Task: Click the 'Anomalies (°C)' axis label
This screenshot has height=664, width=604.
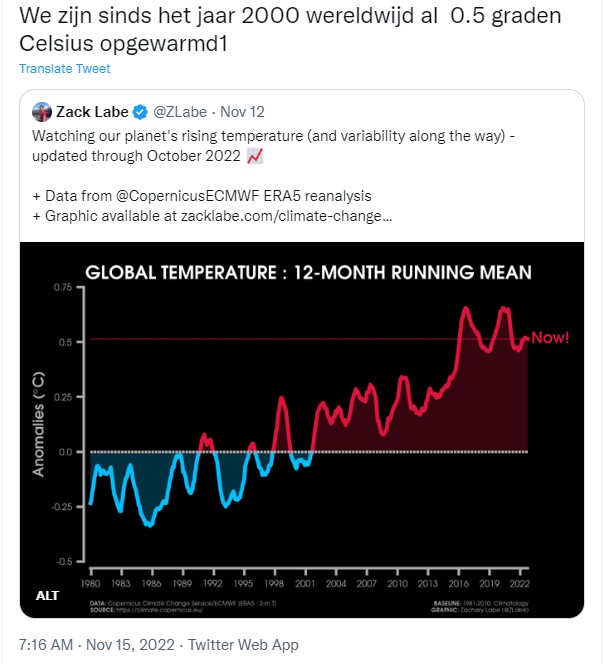Action: tap(39, 420)
